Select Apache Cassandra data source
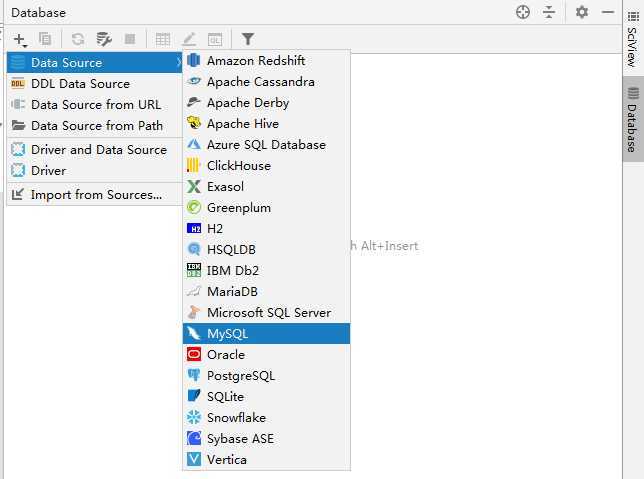This screenshot has width=644, height=479. click(x=267, y=81)
